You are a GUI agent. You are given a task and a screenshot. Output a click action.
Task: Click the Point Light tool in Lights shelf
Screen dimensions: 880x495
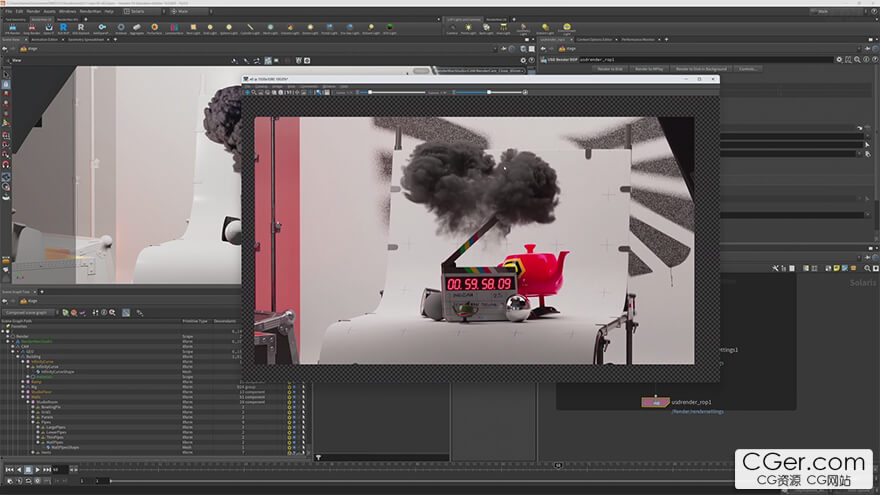click(469, 29)
